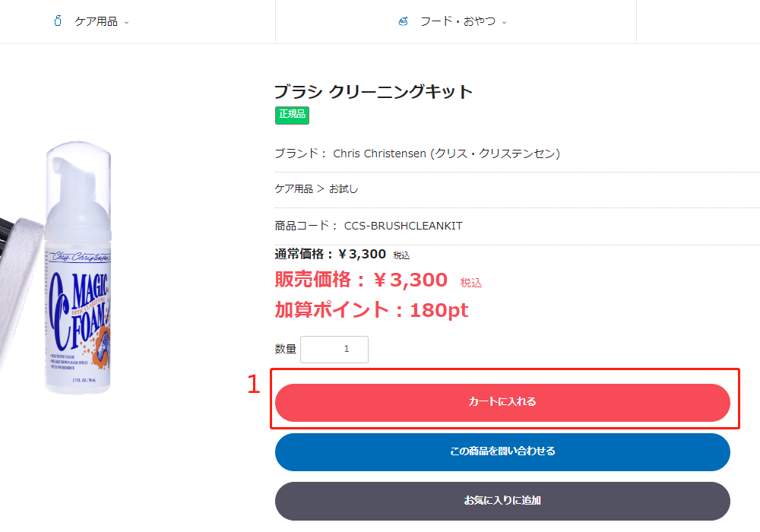Click the 加算ポイント 180pt text
Image resolution: width=760 pixels, height=532 pixels.
[372, 310]
